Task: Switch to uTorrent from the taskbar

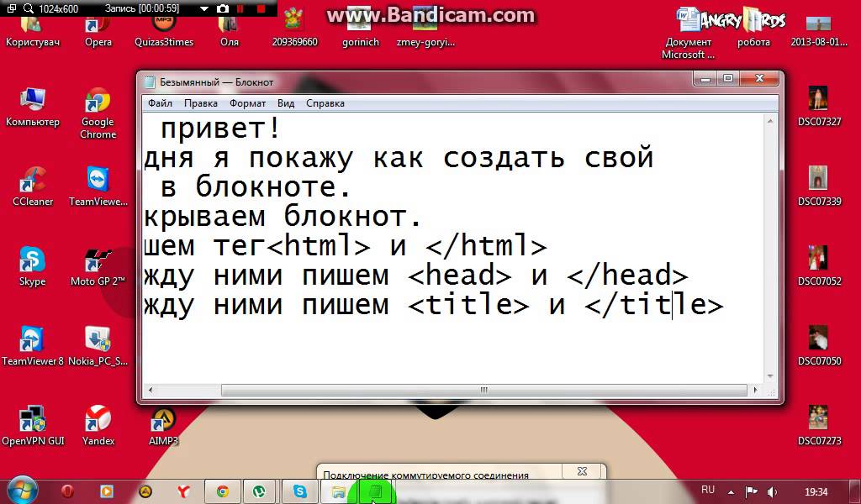Action: pos(261,491)
